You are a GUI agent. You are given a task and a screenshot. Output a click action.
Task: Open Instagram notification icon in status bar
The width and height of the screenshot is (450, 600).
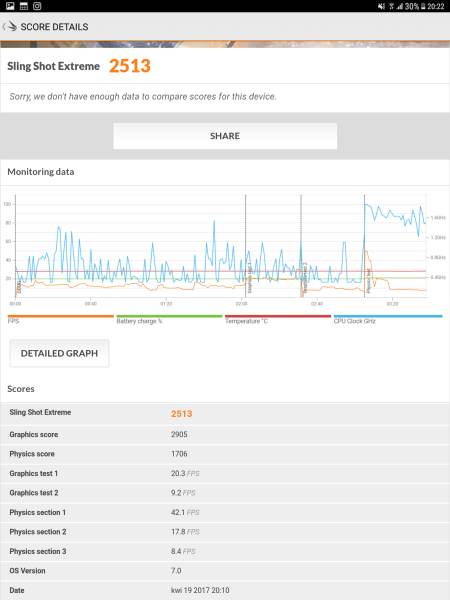point(37,6)
